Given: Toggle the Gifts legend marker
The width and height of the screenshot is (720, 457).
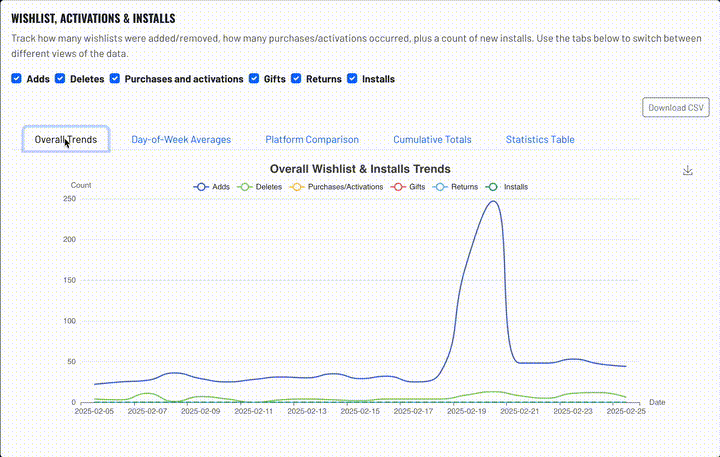Looking at the screenshot, I should click(x=399, y=187).
